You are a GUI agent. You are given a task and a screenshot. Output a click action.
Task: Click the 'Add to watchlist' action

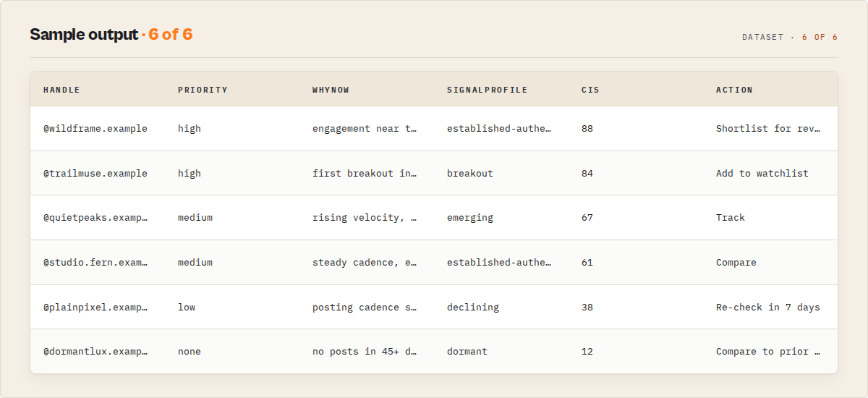coord(762,174)
